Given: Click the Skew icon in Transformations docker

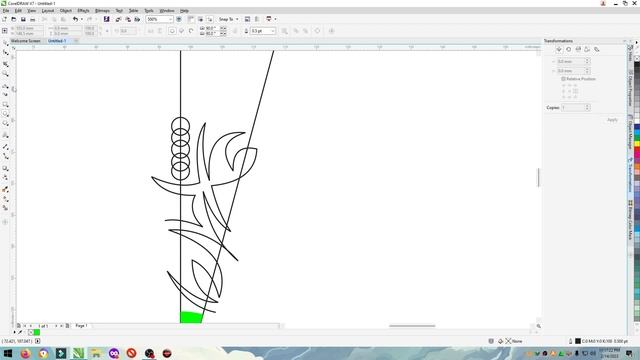Looking at the screenshot, I should tap(597, 49).
